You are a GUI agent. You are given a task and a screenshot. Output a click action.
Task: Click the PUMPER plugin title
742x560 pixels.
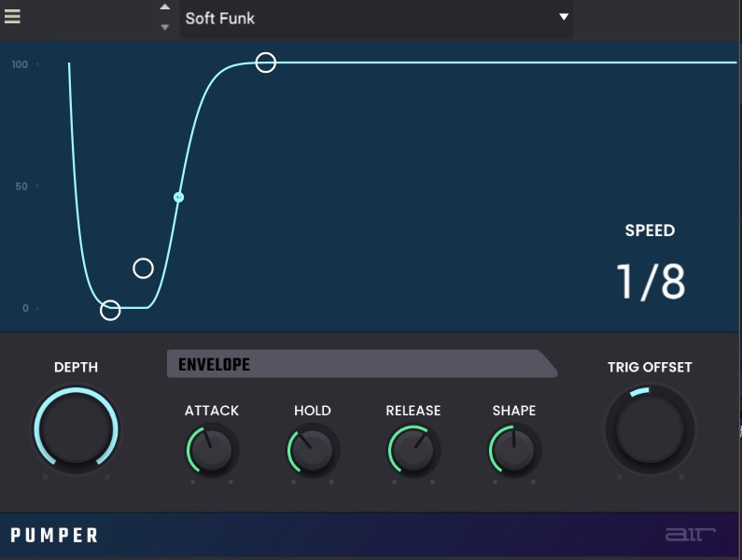pyautogui.click(x=54, y=536)
